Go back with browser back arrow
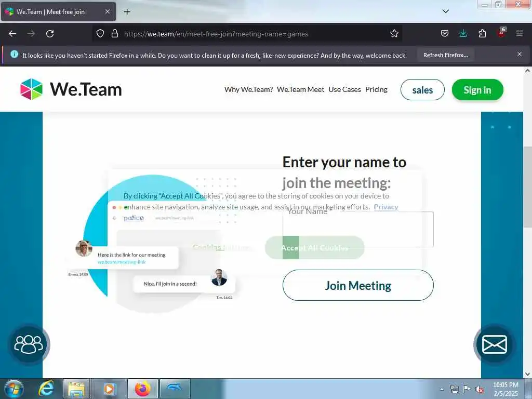 click(12, 34)
